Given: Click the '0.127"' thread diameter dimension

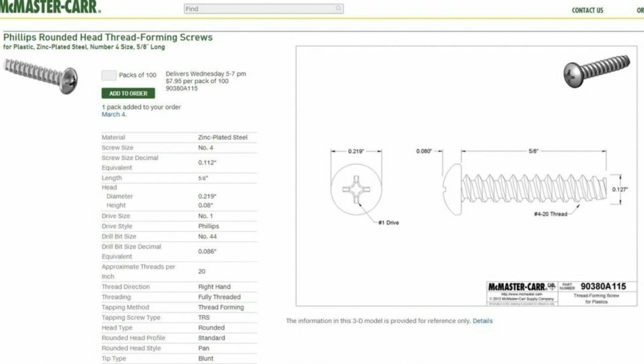Looking at the screenshot, I should (x=621, y=190).
